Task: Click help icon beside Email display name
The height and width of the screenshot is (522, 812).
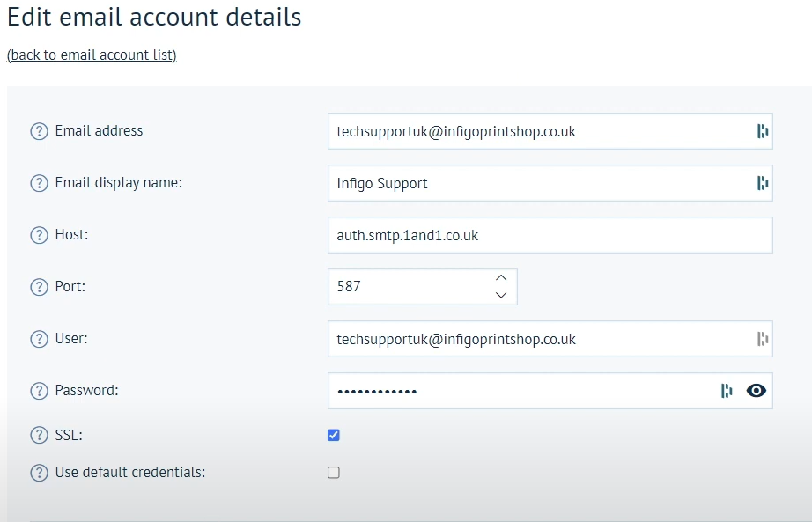Action: point(39,183)
